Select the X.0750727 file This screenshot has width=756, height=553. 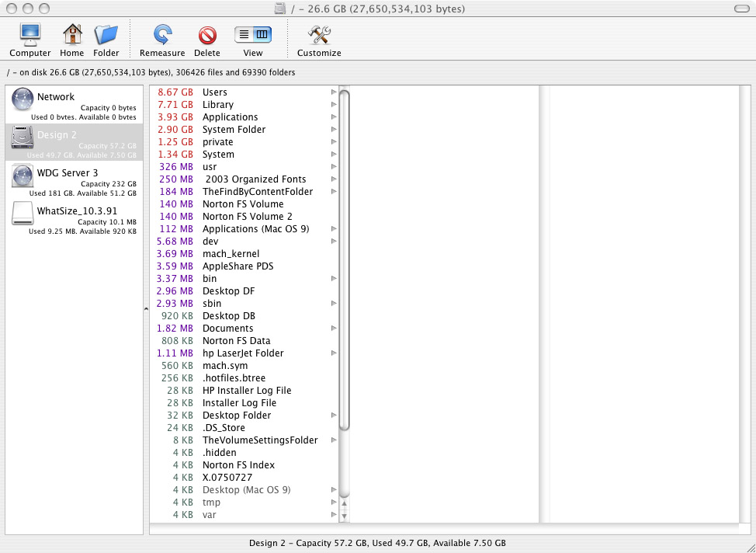(244, 477)
